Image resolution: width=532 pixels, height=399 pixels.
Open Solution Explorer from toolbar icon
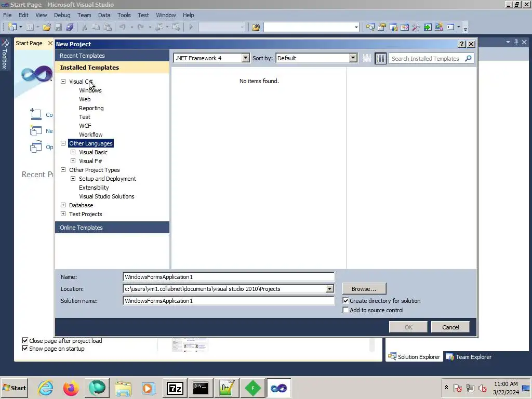click(370, 27)
